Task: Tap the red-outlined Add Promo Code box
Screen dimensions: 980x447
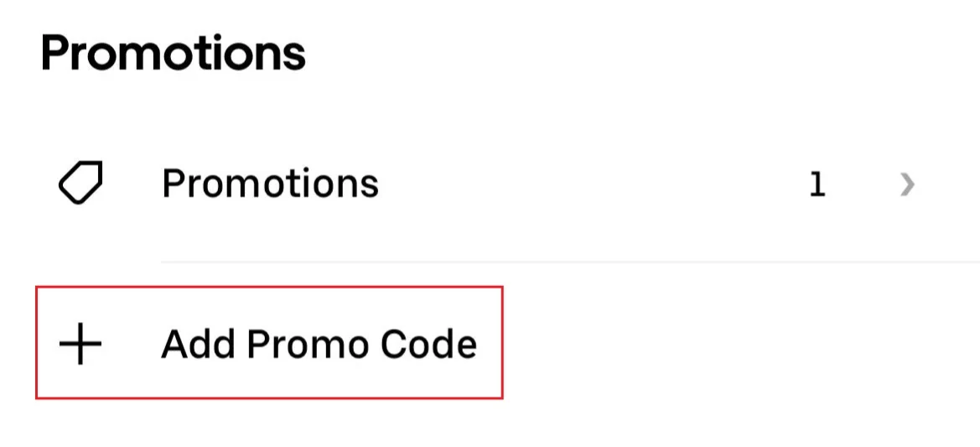Action: point(268,342)
